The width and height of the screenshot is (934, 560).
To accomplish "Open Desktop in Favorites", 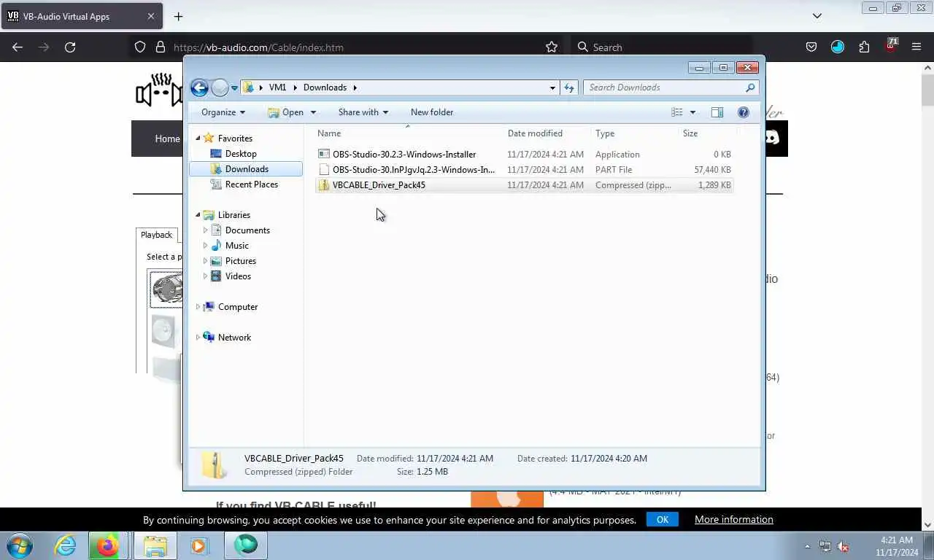I will [x=240, y=154].
